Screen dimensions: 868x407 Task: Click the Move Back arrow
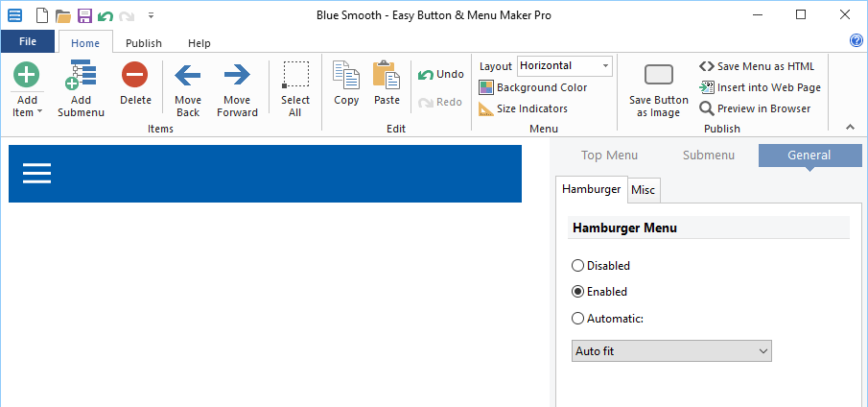click(x=188, y=76)
